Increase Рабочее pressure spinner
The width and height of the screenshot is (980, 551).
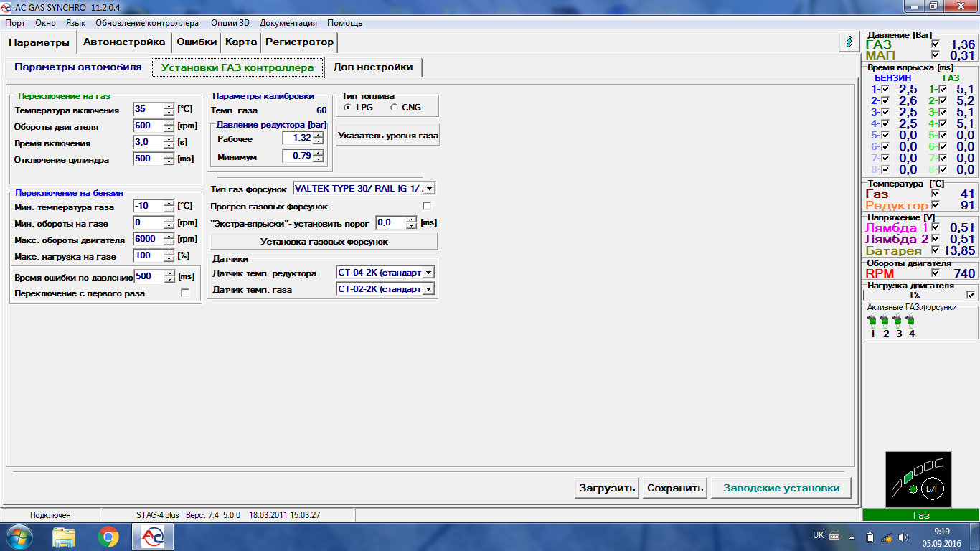pos(318,135)
